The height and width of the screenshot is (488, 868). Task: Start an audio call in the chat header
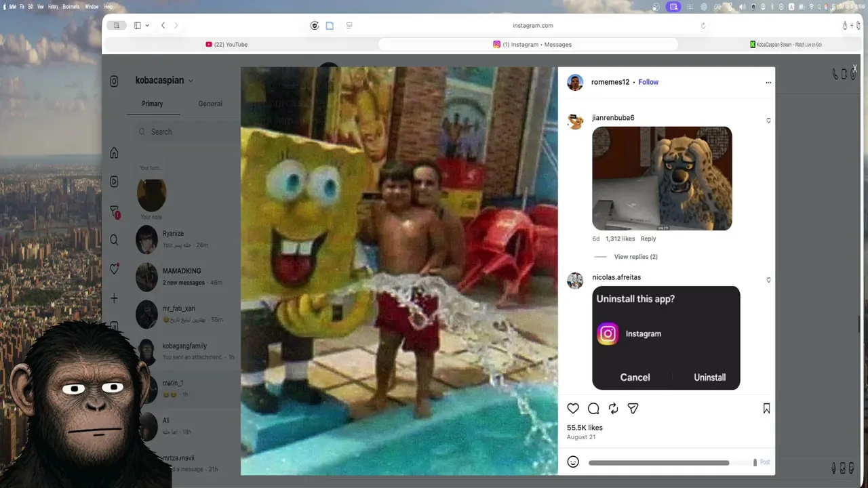click(835, 75)
